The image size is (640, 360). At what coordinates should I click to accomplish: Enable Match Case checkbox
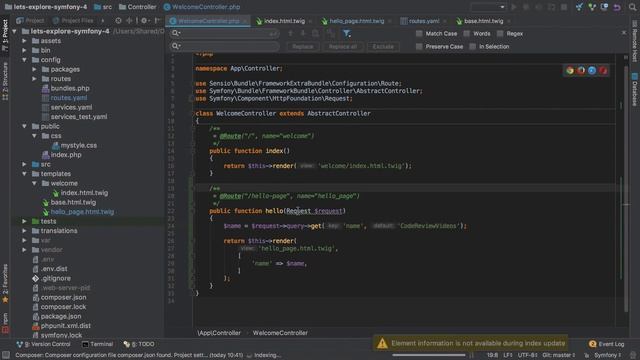point(419,33)
